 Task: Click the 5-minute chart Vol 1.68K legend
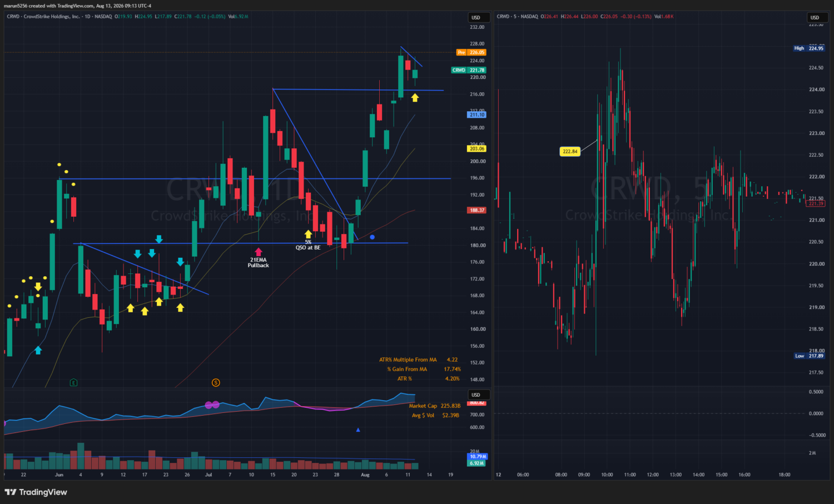click(664, 17)
